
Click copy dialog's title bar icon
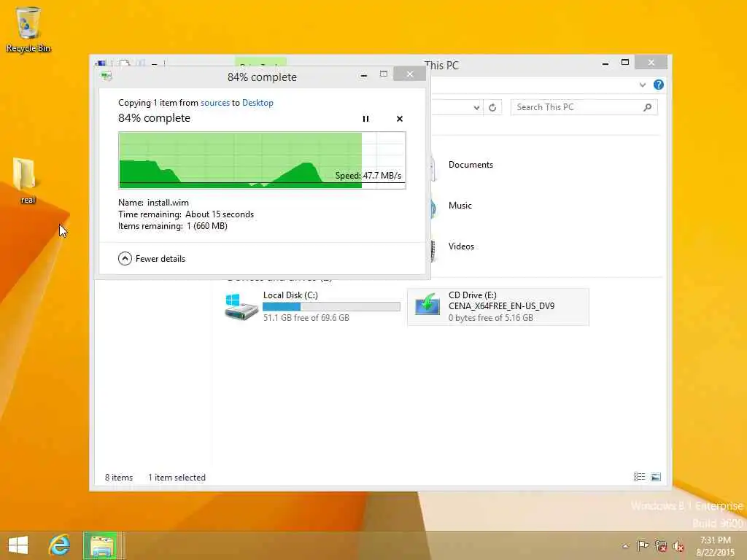pyautogui.click(x=107, y=76)
